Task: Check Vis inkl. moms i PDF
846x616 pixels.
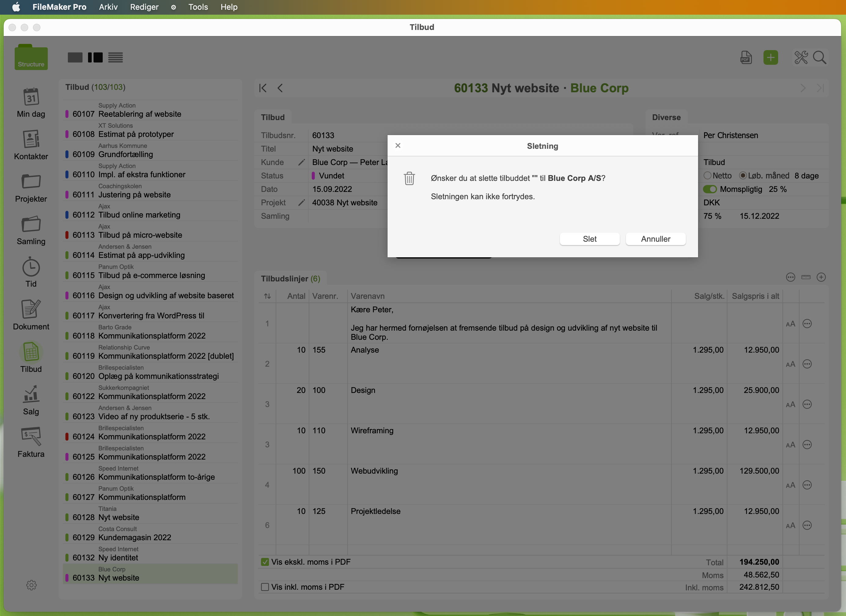Action: [265, 587]
